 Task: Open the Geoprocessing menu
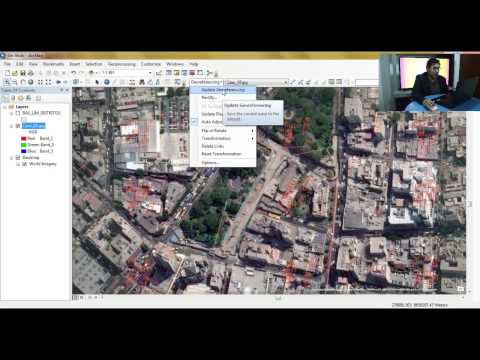pos(122,64)
